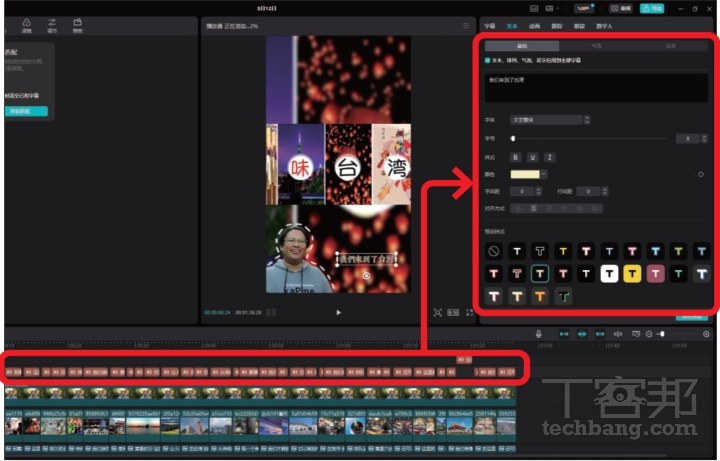The image size is (720, 461).
Task: Open the 滤镜 filter icon in toolbar
Action: pyautogui.click(x=27, y=25)
